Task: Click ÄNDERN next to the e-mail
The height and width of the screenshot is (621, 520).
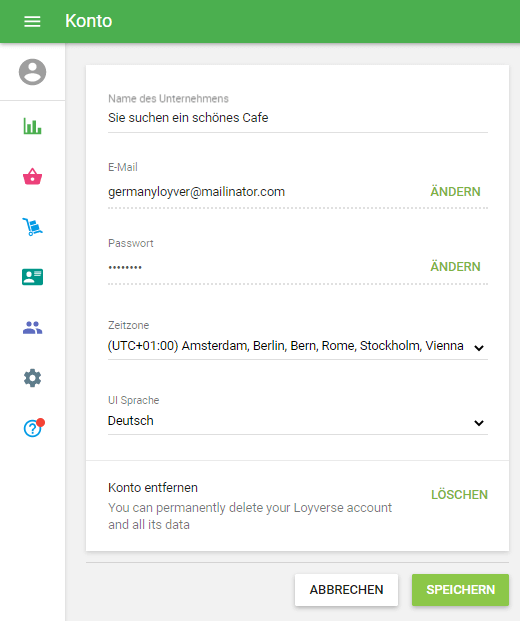Action: tap(455, 192)
